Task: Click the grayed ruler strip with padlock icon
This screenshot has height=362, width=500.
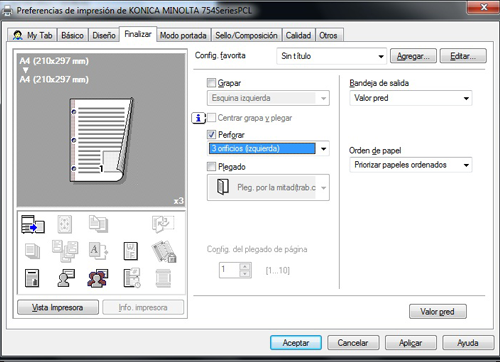Action: click(163, 251)
